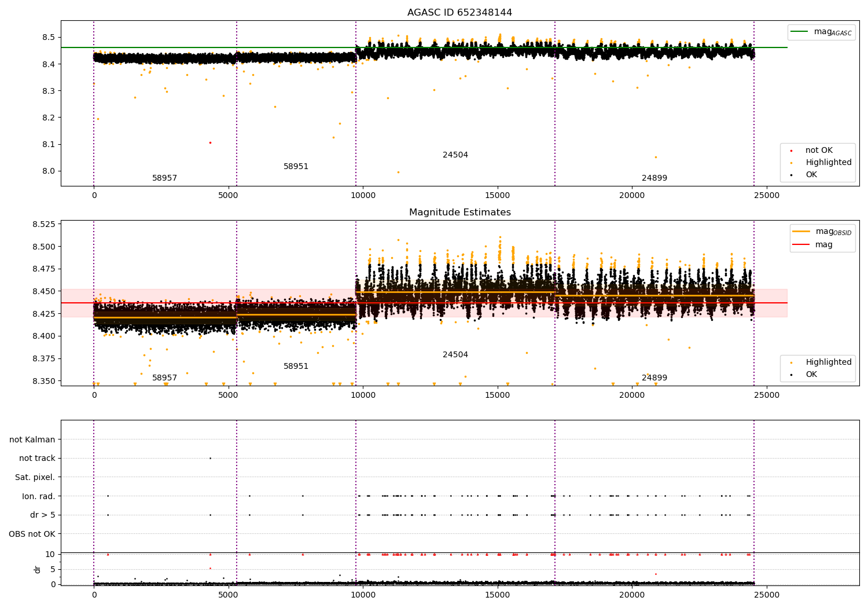Viewport: 868px width, 608px height.
Task: Click the orange line sample beside mag OBSID
Action: pyautogui.click(x=801, y=232)
